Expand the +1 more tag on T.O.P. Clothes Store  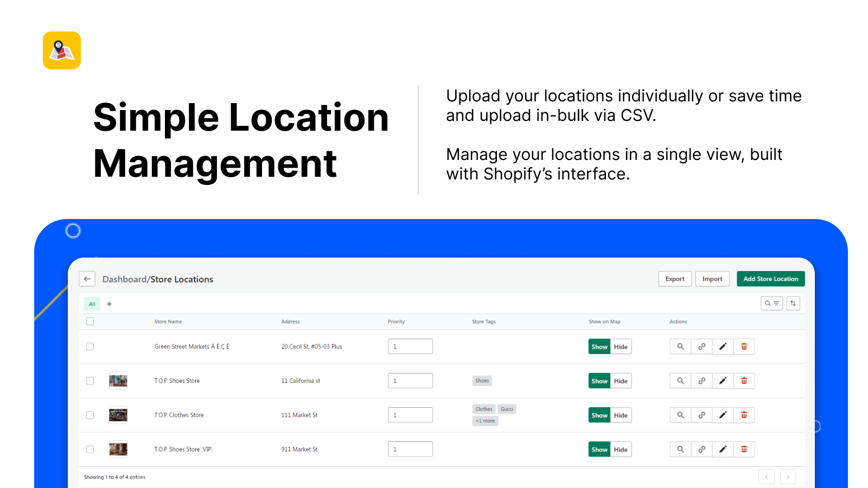(x=484, y=421)
